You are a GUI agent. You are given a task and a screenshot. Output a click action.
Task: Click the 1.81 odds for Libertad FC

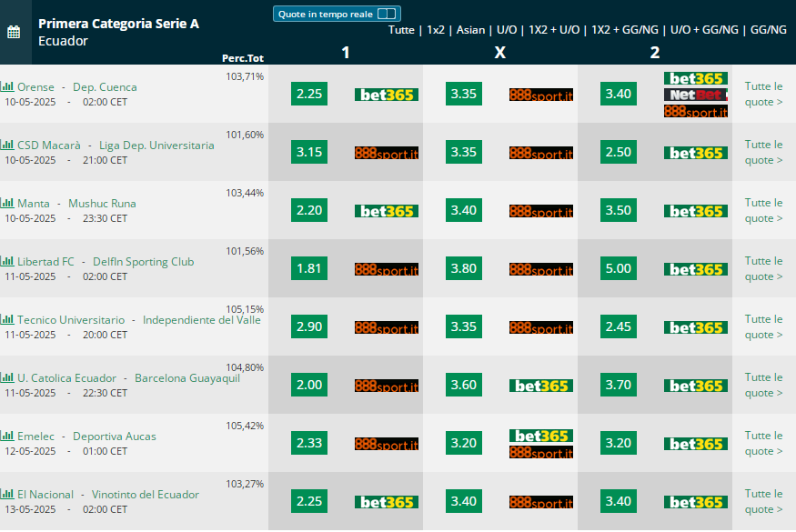309,268
